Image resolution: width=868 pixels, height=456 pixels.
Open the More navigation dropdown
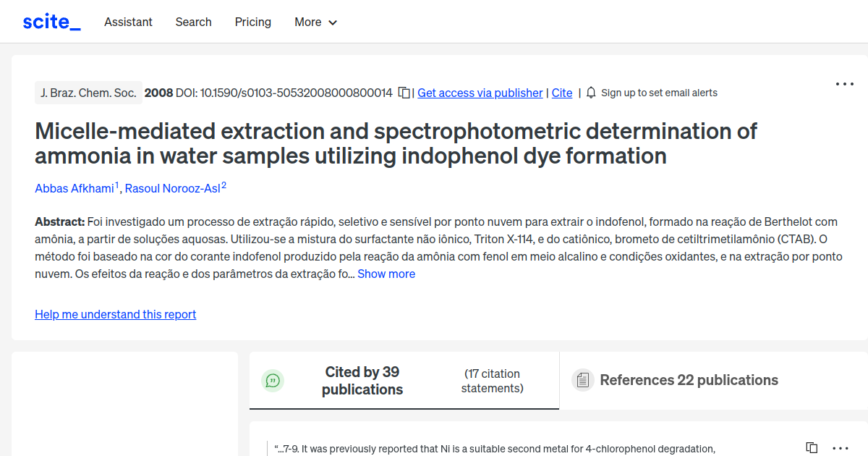[x=315, y=22]
